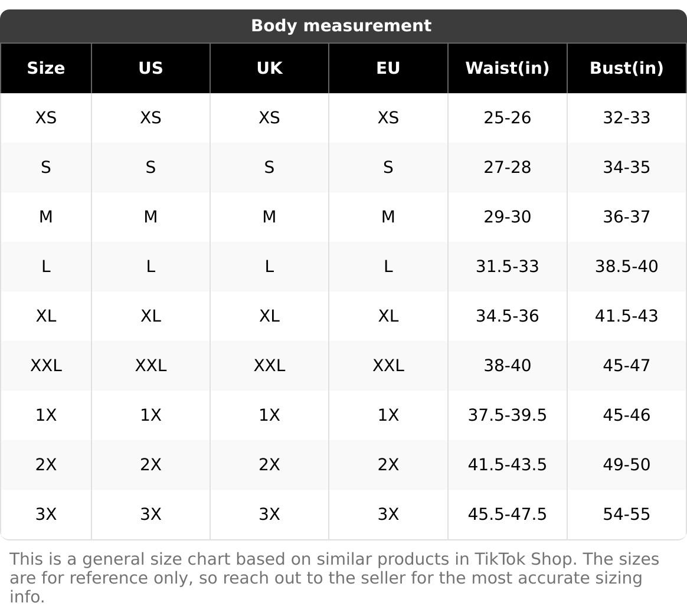687x616 pixels.
Task: Select the 31.5-33 waist cell
Action: point(507,267)
